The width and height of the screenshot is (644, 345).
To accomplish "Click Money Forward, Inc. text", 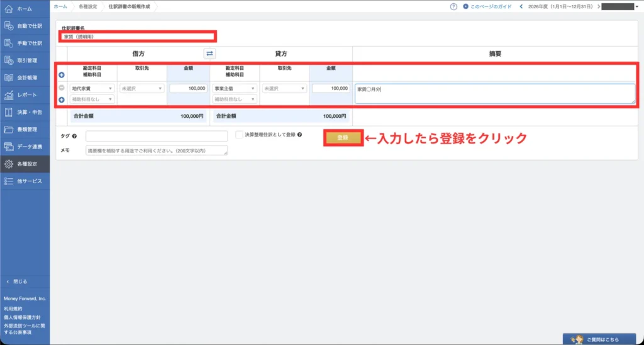I will click(x=25, y=298).
